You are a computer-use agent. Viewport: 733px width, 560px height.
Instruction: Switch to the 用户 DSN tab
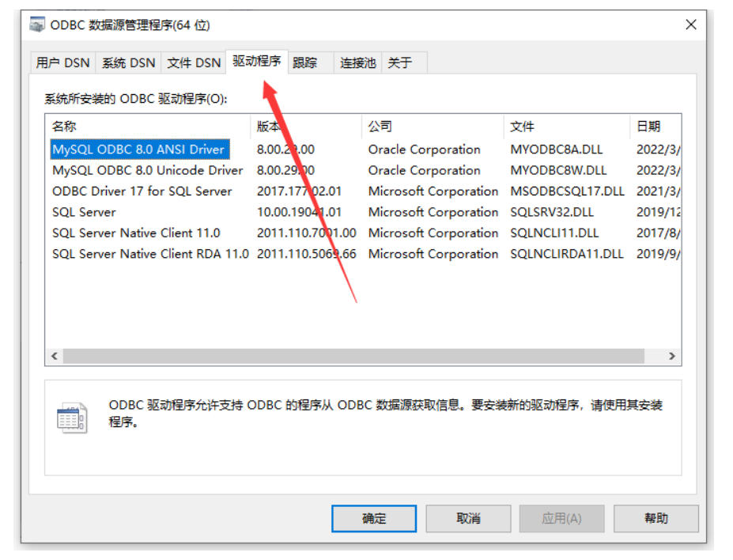pyautogui.click(x=63, y=62)
